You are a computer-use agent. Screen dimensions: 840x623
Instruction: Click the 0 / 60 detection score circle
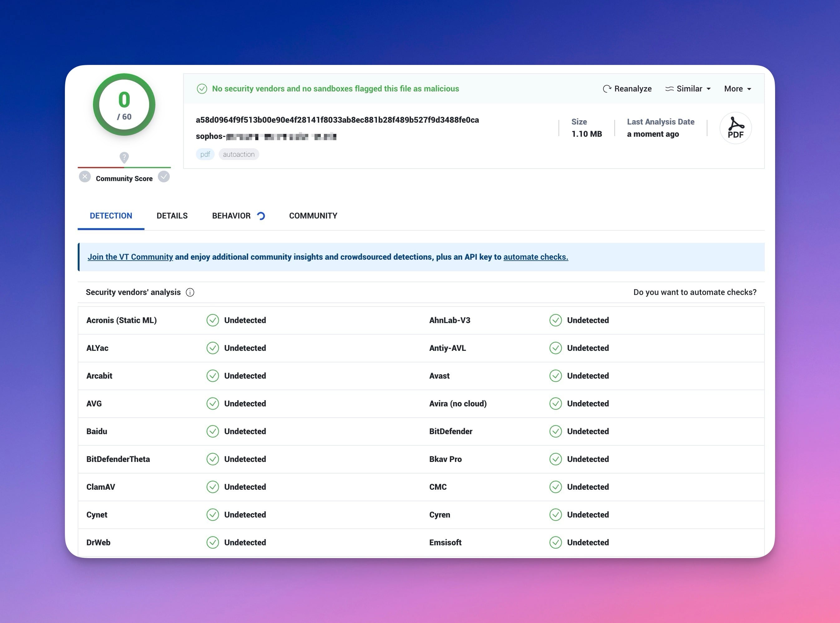click(x=124, y=105)
